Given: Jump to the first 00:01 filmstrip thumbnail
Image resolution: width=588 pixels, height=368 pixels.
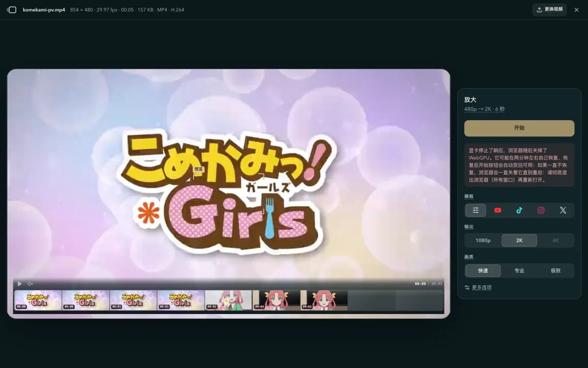Looking at the screenshot, I should (133, 300).
